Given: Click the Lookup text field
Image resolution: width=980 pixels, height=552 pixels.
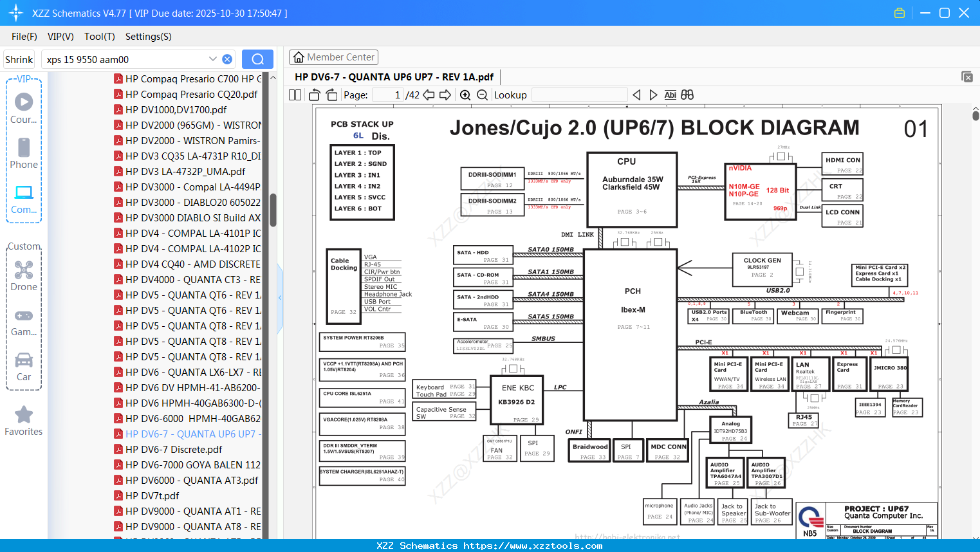Looking at the screenshot, I should 580,95.
